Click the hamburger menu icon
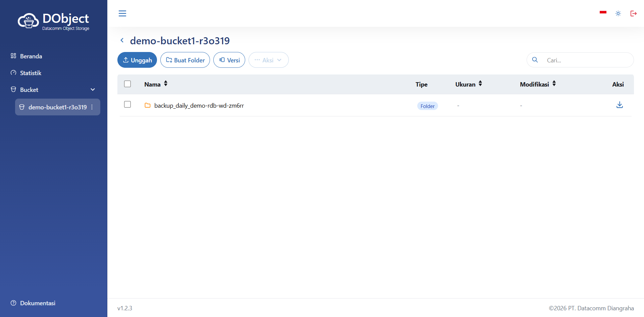Viewport: 644px width, 317px height. pos(122,13)
